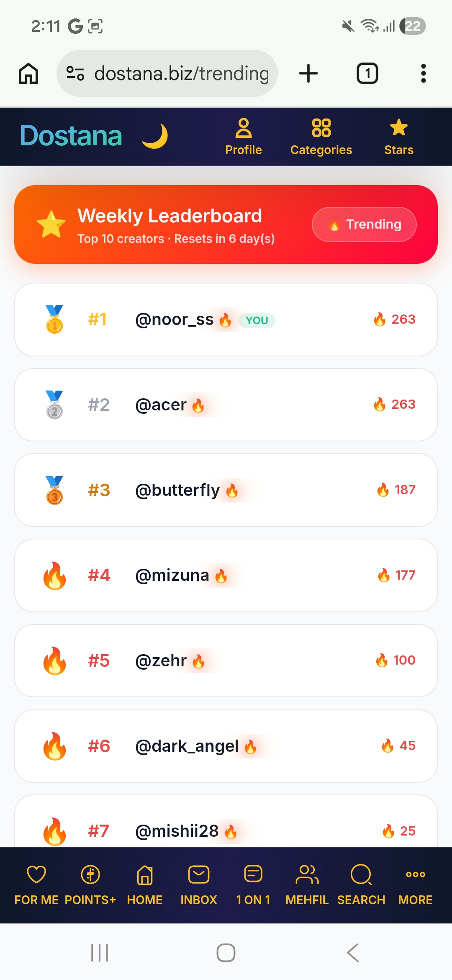Click the dostana.biz/trending address bar
Viewport: 452px width, 980px height.
167,73
